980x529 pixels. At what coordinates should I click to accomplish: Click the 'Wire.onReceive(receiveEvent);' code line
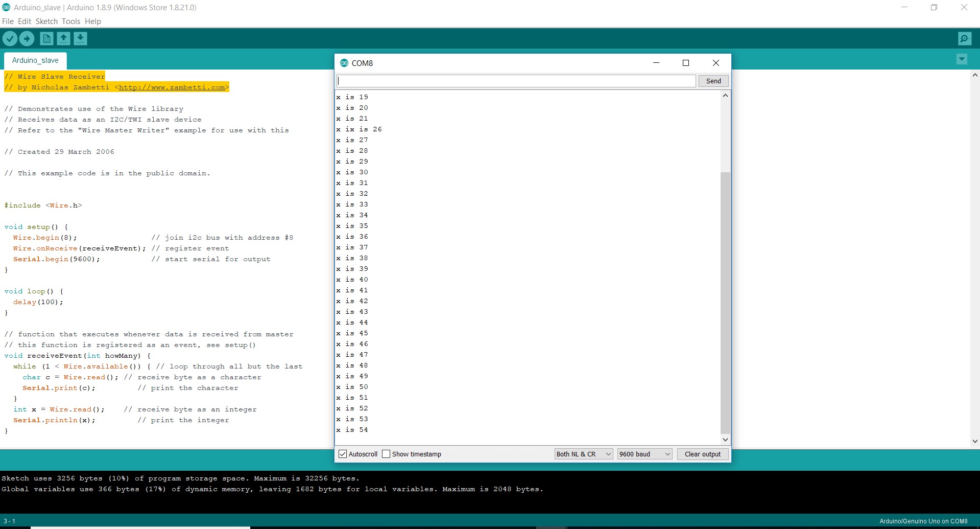[80, 248]
